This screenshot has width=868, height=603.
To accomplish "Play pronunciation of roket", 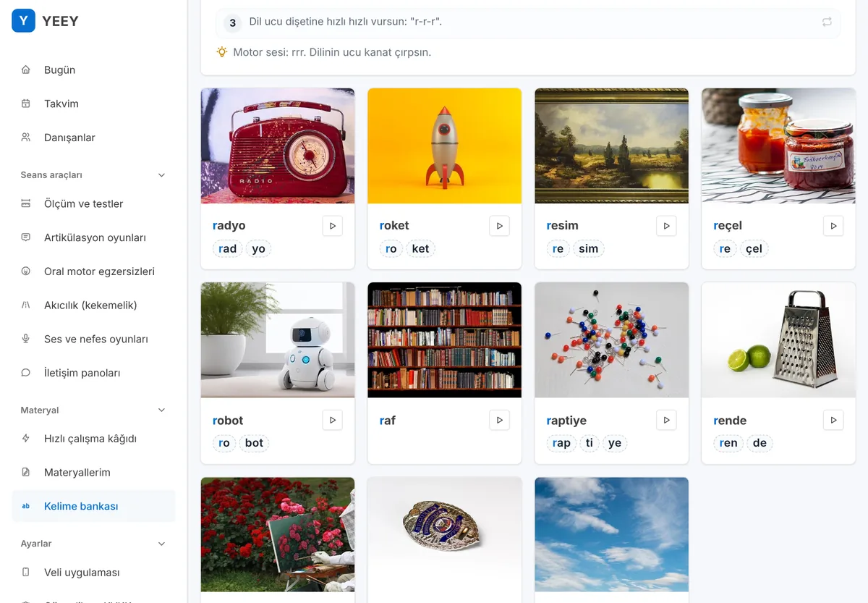I will click(499, 226).
